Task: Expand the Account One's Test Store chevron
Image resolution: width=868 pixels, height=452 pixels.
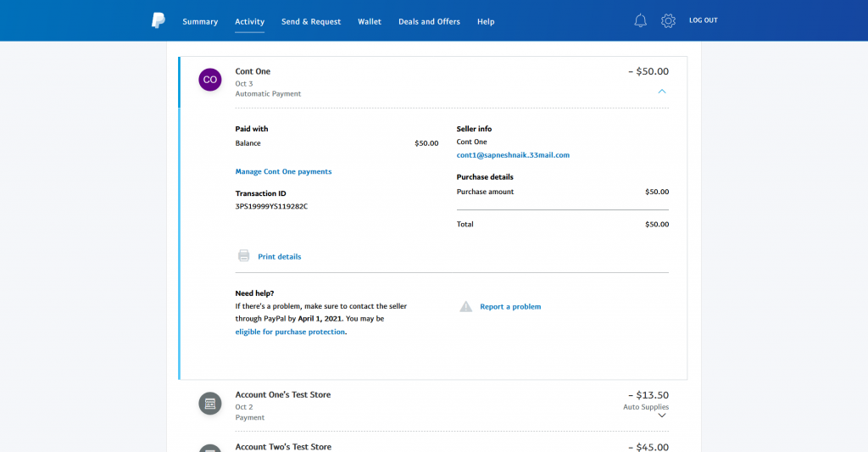Action: click(x=662, y=416)
